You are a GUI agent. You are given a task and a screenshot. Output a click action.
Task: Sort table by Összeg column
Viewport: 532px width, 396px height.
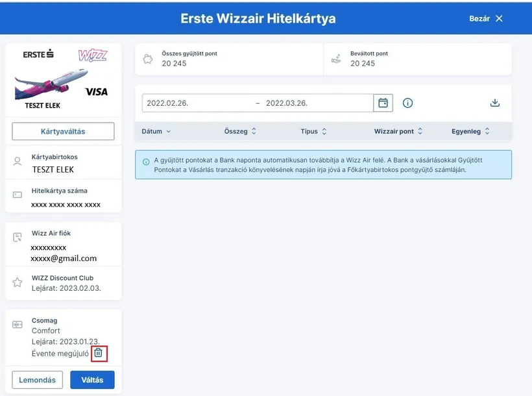[x=240, y=131]
